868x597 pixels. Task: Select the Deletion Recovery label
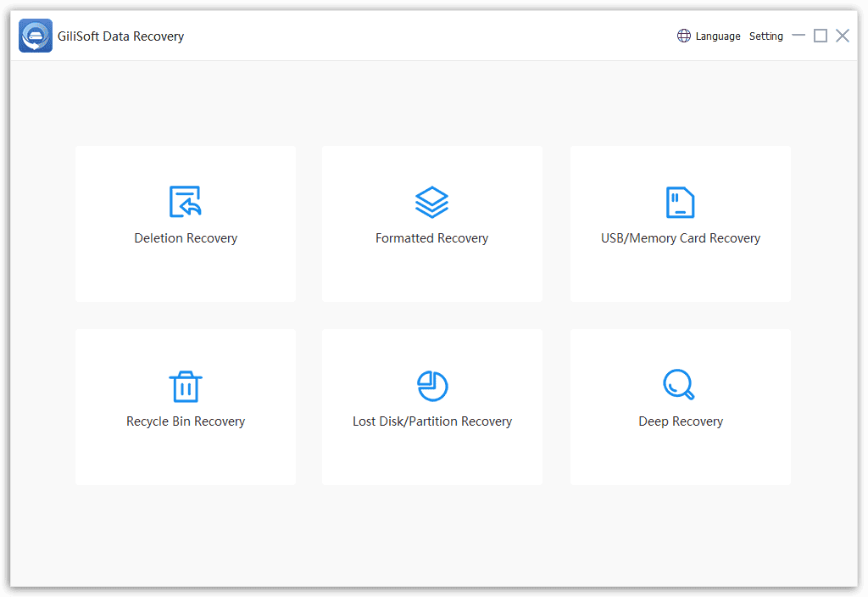(x=186, y=238)
